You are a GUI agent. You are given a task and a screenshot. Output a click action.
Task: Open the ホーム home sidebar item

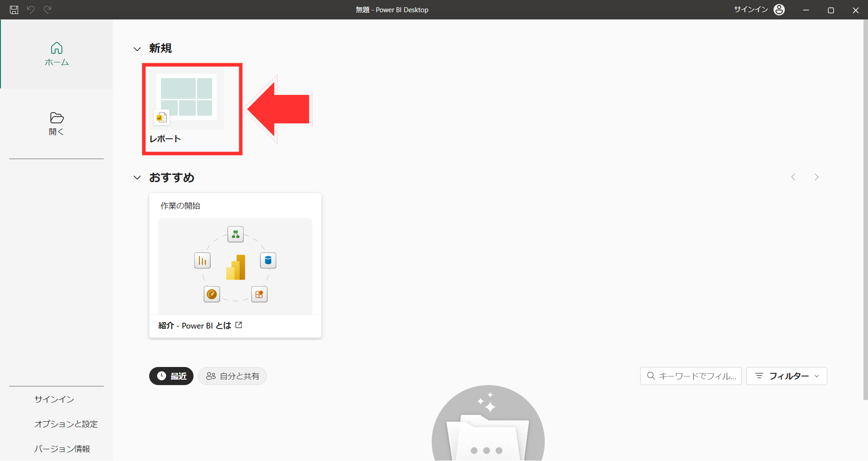(x=57, y=54)
